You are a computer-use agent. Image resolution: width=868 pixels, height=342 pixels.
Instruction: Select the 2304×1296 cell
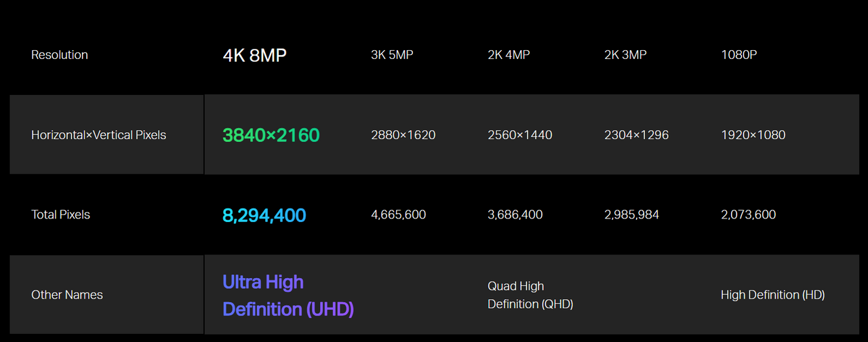point(637,135)
